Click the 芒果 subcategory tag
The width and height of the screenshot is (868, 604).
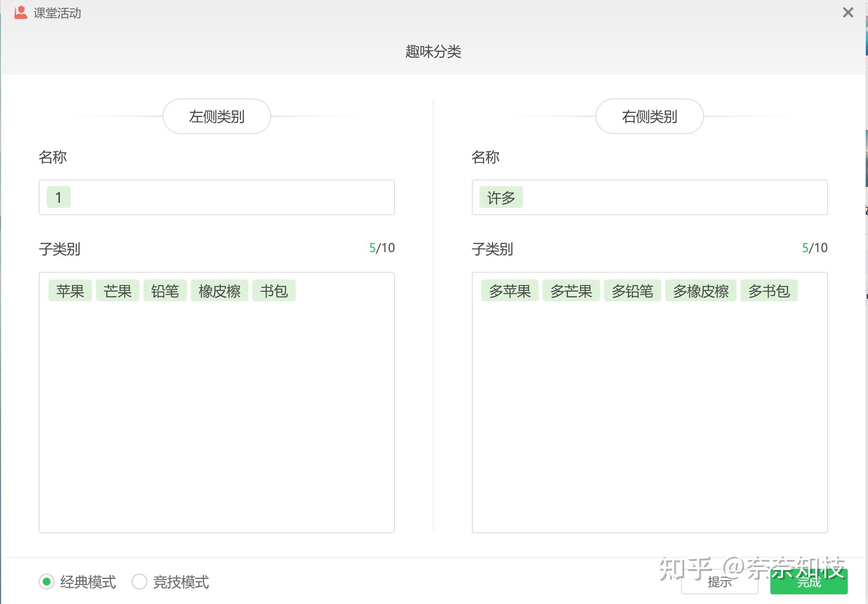[117, 291]
